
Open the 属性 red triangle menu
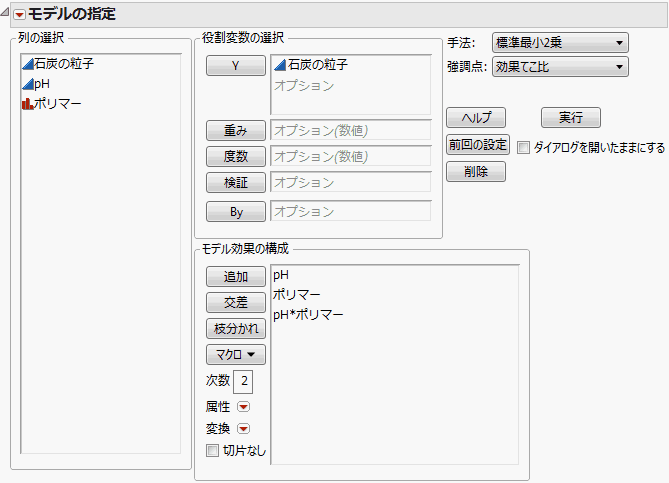[x=244, y=407]
